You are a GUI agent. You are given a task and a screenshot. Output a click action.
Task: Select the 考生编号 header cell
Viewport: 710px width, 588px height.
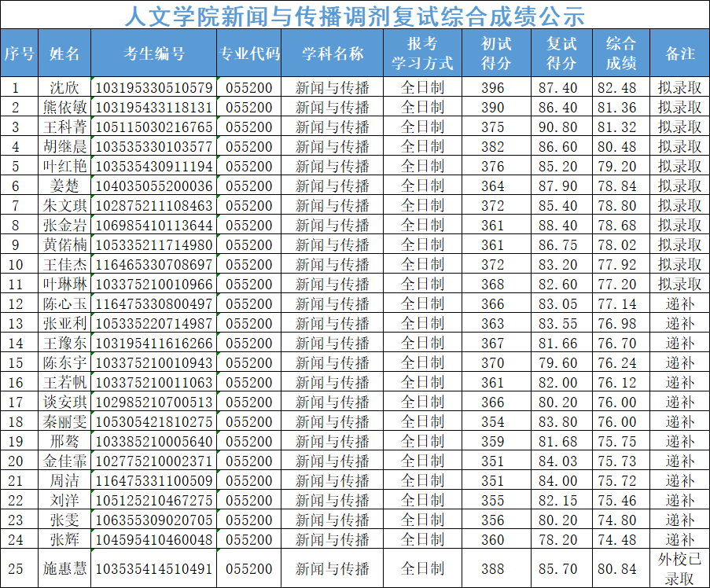tap(154, 53)
